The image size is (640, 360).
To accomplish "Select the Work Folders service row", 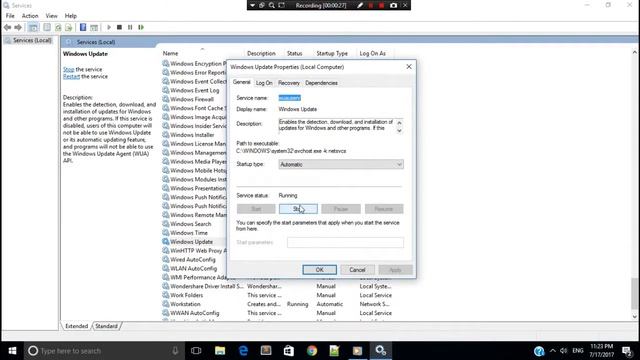I will pos(278,295).
